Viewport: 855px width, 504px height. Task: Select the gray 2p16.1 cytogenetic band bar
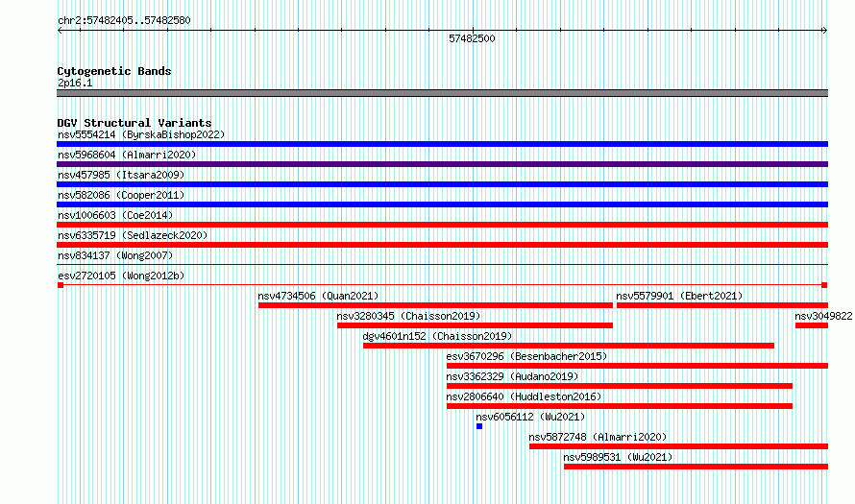442,94
